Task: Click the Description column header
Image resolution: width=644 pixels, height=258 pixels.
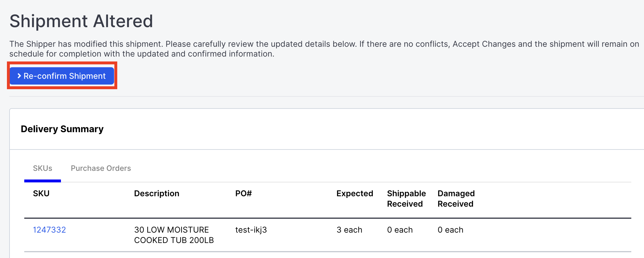Action: pos(156,193)
